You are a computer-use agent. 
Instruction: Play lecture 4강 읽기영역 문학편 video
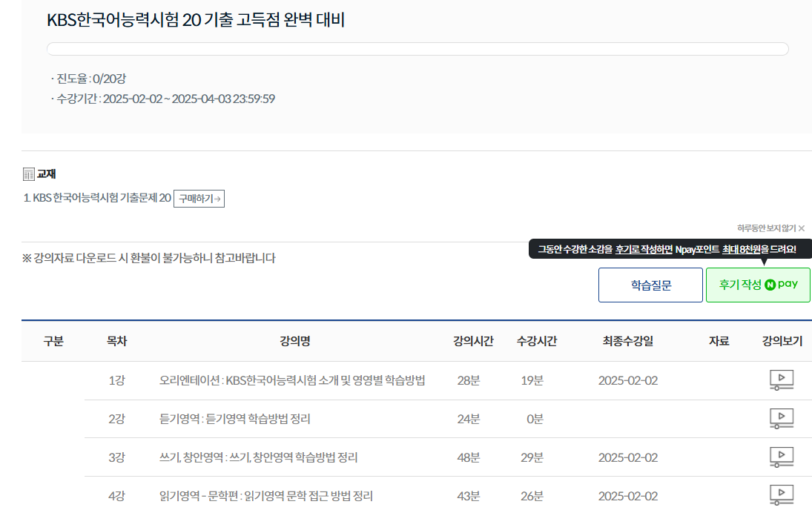tap(782, 495)
